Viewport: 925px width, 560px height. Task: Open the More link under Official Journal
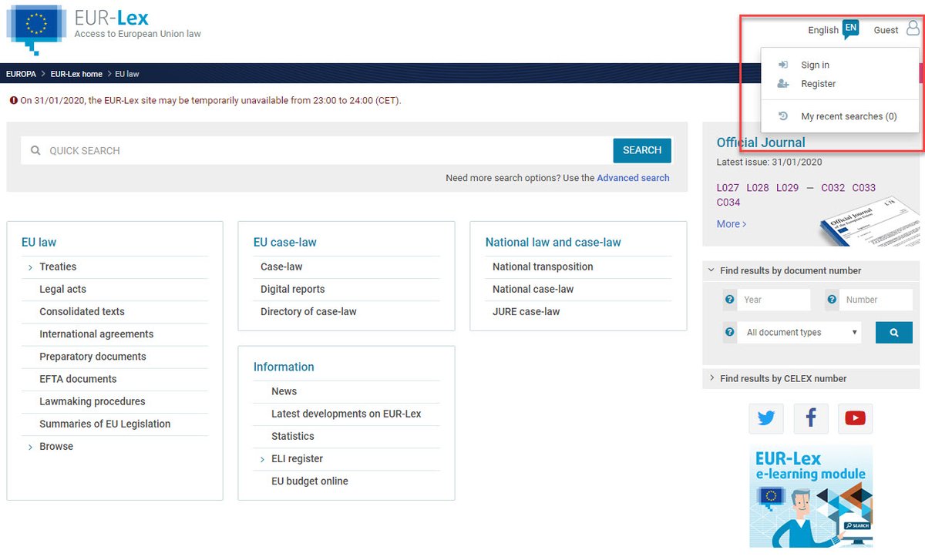tap(732, 223)
